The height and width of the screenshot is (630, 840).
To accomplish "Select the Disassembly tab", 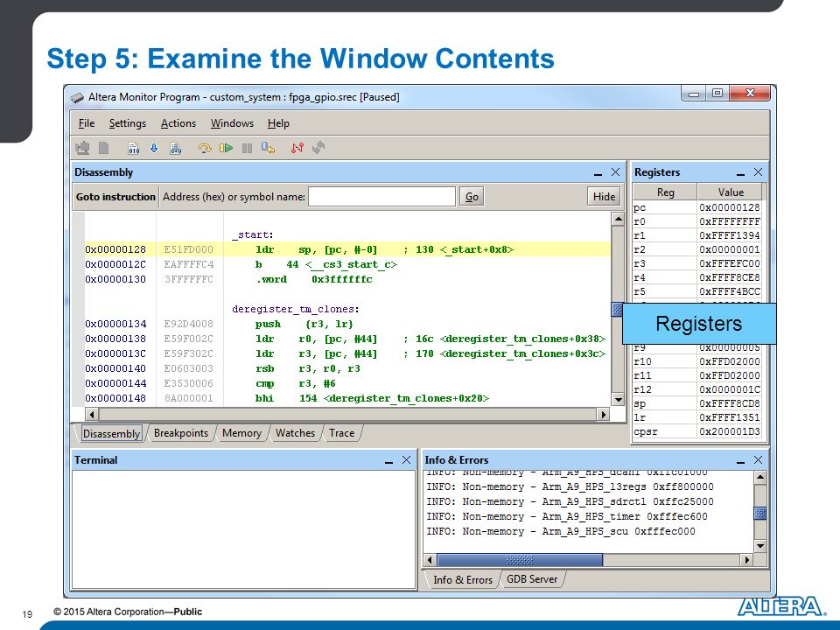I will [111, 433].
